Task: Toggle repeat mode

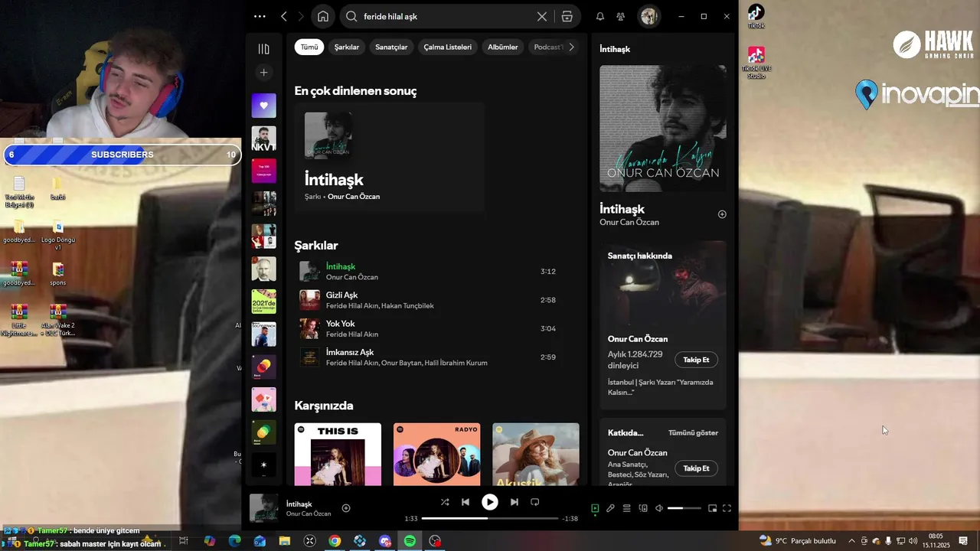Action: click(x=535, y=502)
